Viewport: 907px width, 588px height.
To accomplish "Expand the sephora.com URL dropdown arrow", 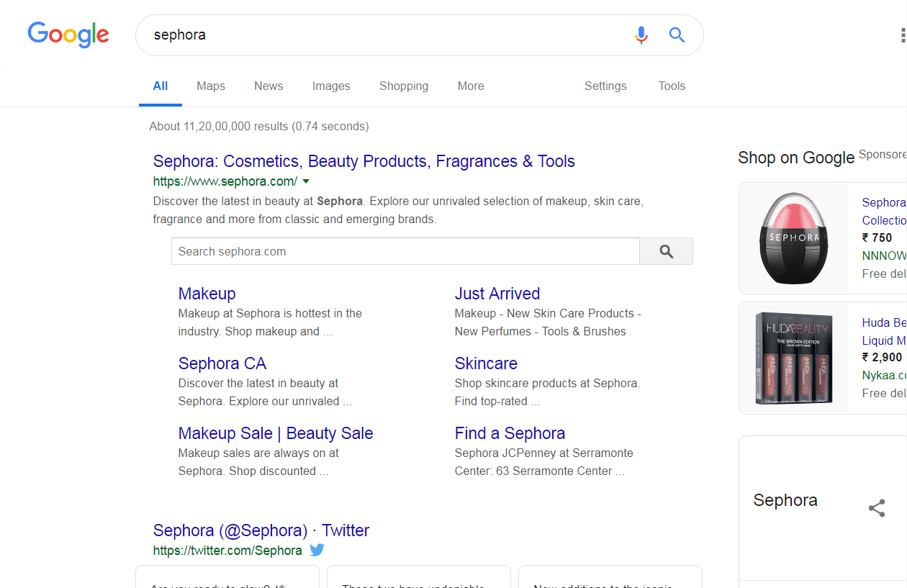I will tap(306, 181).
